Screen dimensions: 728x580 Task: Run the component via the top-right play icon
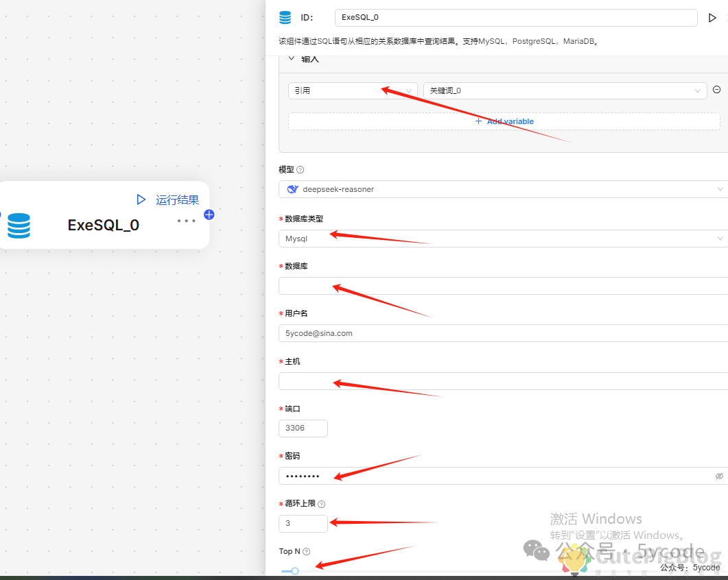point(713,18)
